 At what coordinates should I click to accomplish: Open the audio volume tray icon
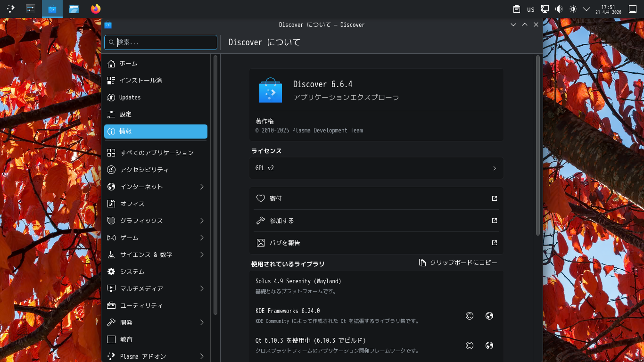559,9
